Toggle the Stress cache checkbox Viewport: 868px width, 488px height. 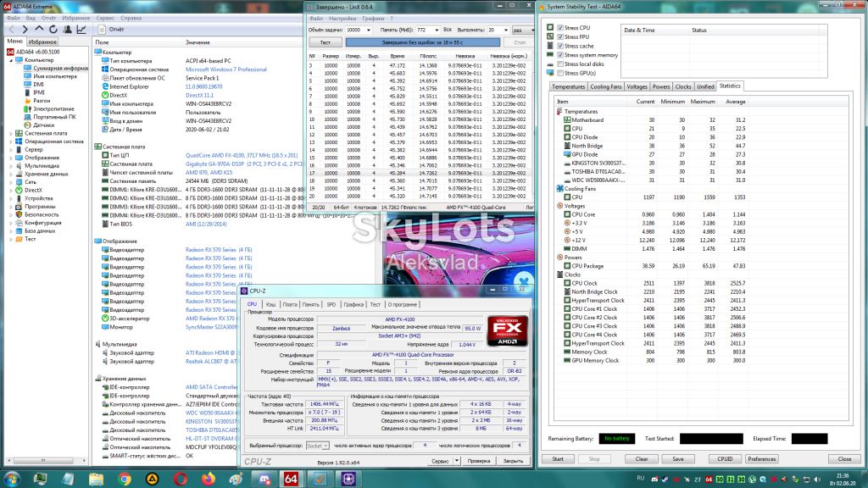pos(560,46)
